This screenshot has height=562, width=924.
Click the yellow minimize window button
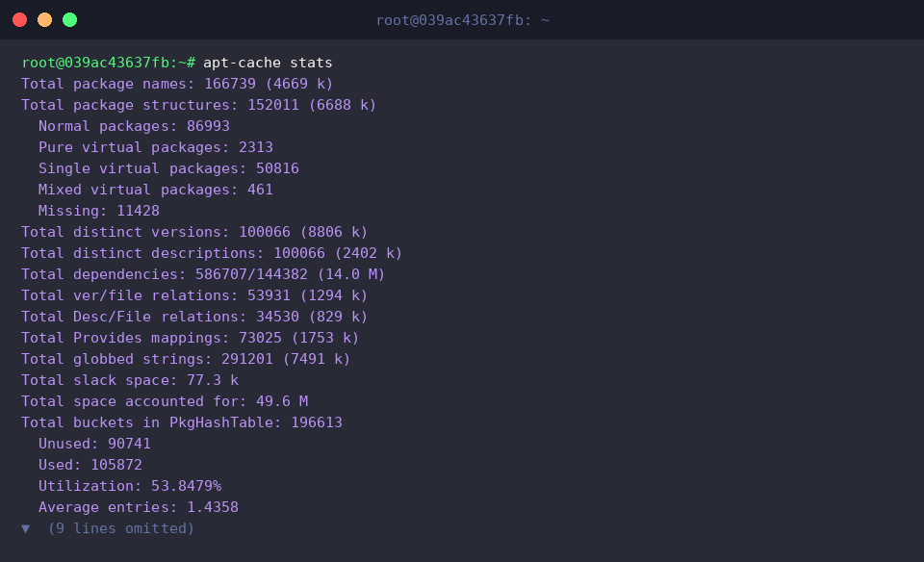(45, 20)
